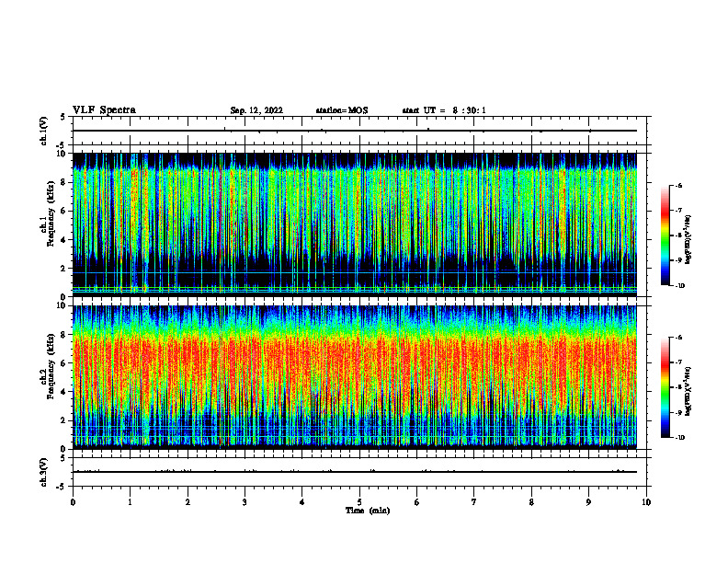Screen dimensions: 728x563
Task: Click inside the ch.2 spectrogram panel
Action: coord(359,377)
